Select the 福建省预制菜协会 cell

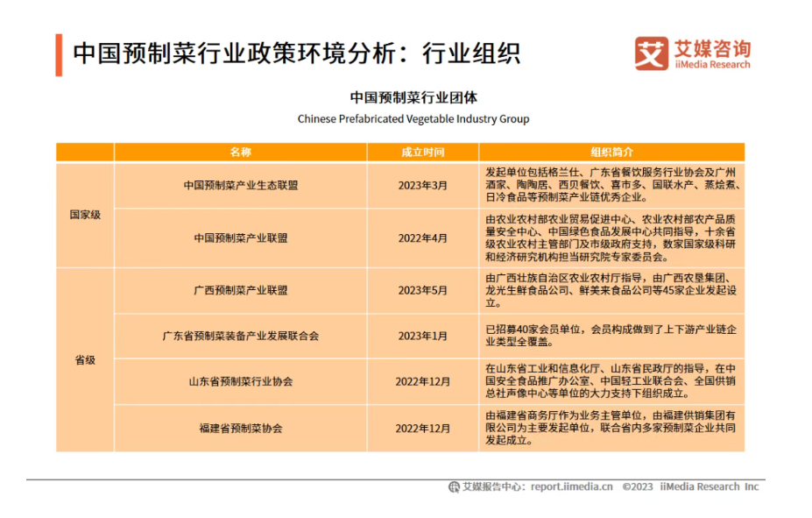pos(240,429)
